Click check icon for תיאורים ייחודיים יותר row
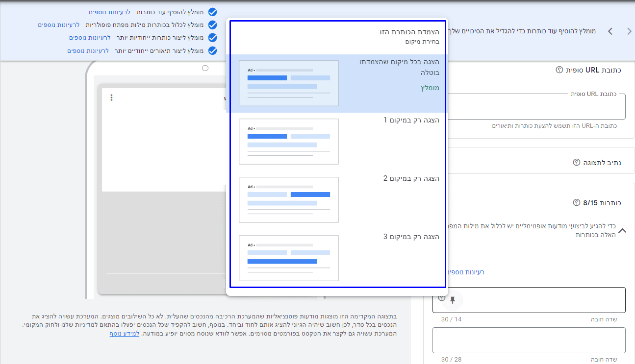Image resolution: width=635 pixels, height=364 pixels. coord(212,50)
